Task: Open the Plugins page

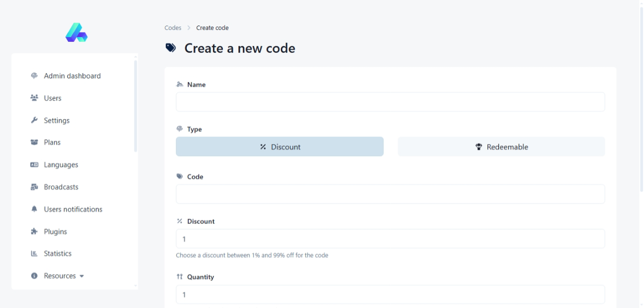Action: click(x=55, y=232)
